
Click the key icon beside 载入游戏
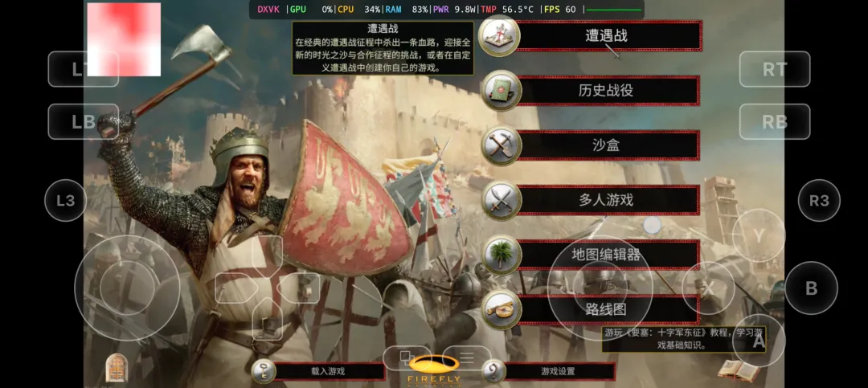(263, 371)
